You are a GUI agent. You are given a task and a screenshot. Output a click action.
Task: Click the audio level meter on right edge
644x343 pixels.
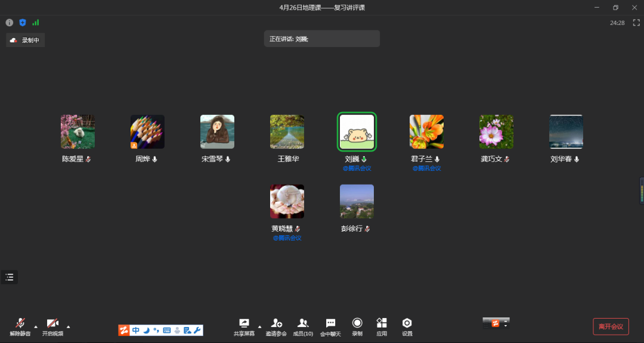click(642, 191)
